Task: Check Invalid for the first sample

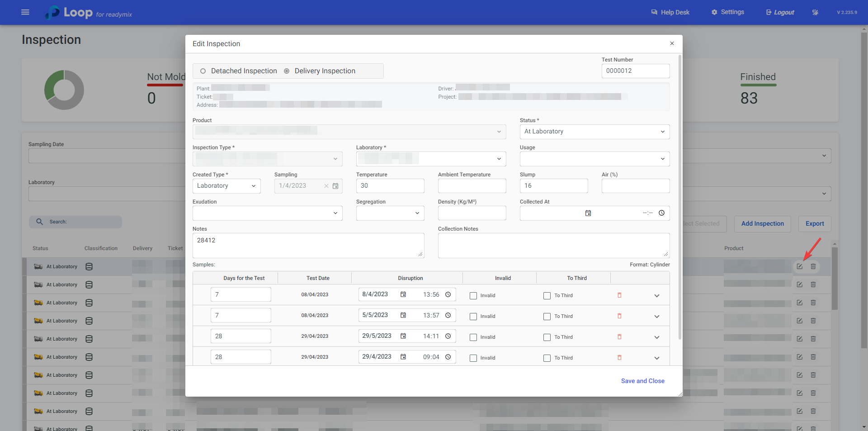Action: pyautogui.click(x=473, y=296)
